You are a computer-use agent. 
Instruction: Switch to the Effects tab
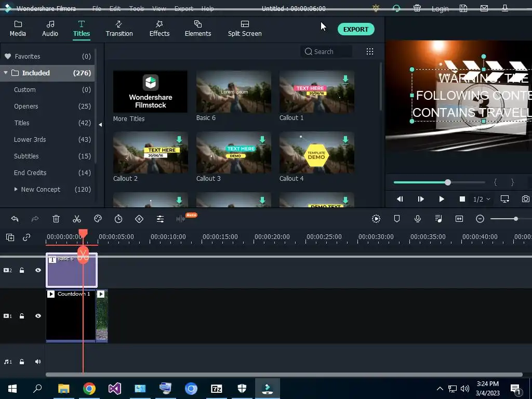[159, 29]
